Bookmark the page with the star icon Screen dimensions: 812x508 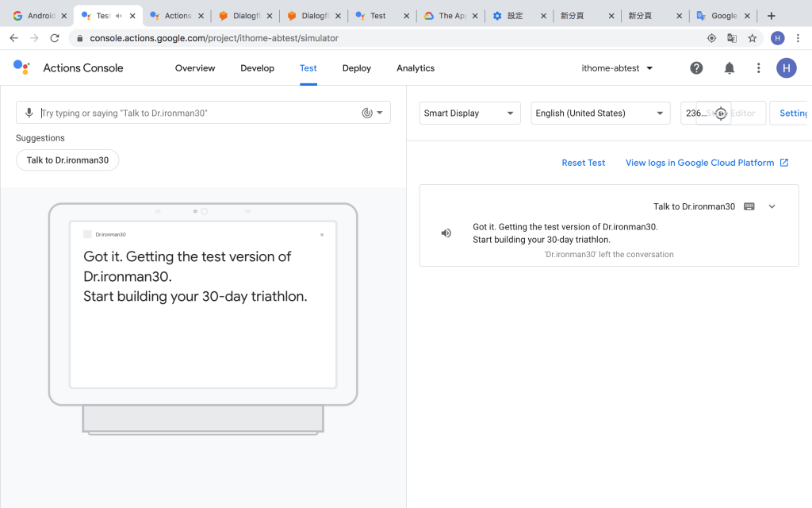pyautogui.click(x=752, y=38)
